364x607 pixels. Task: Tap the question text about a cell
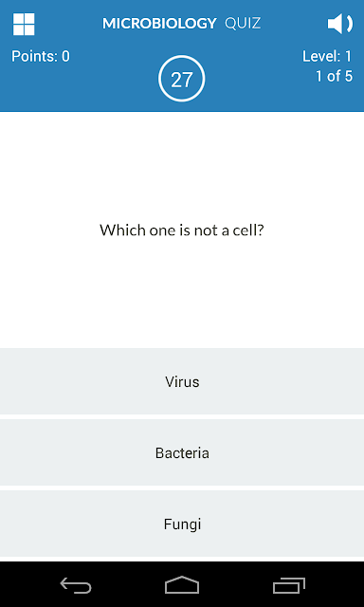[182, 230]
